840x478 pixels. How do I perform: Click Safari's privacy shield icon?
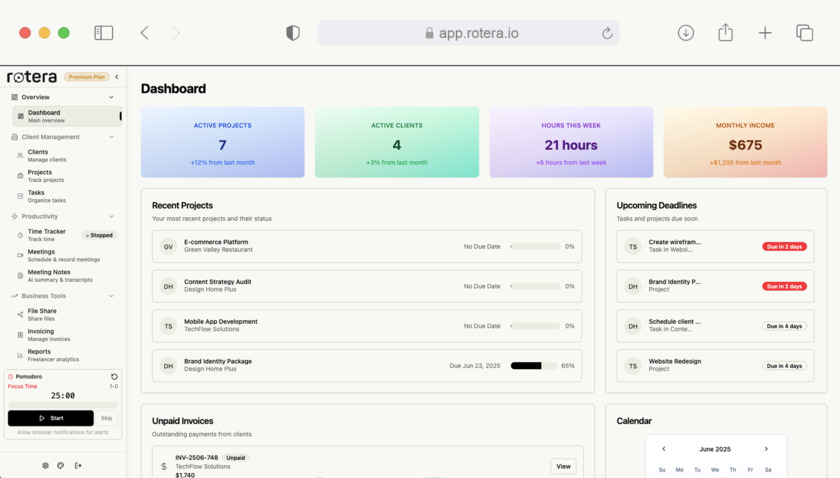click(x=292, y=33)
